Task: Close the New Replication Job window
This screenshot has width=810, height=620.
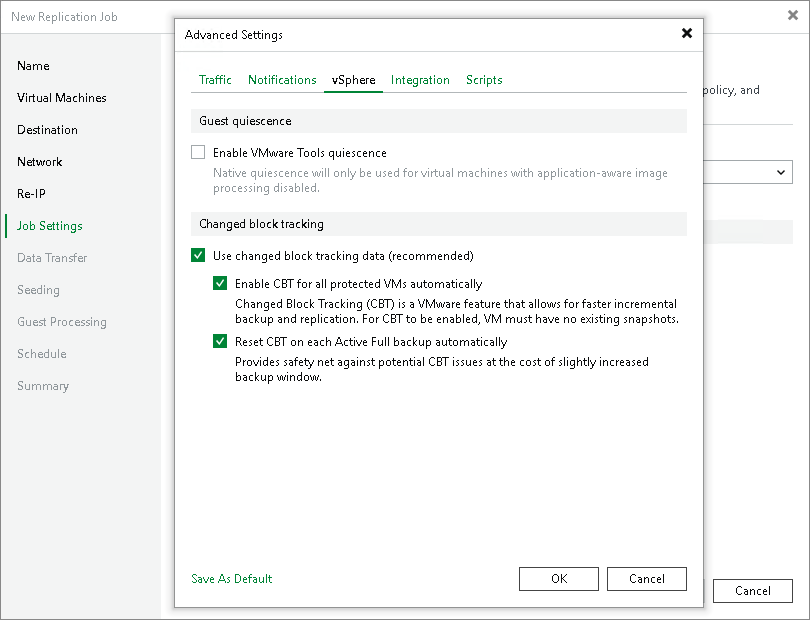Action: point(792,16)
